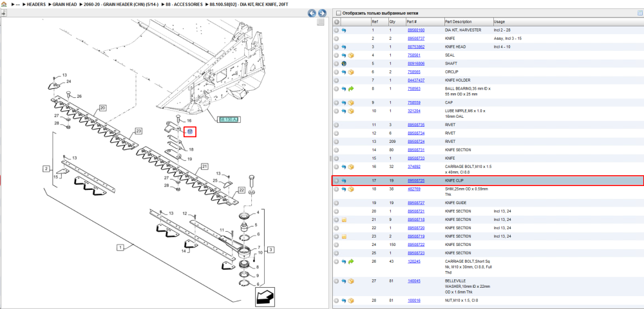Open part number link 89508737

(415, 39)
